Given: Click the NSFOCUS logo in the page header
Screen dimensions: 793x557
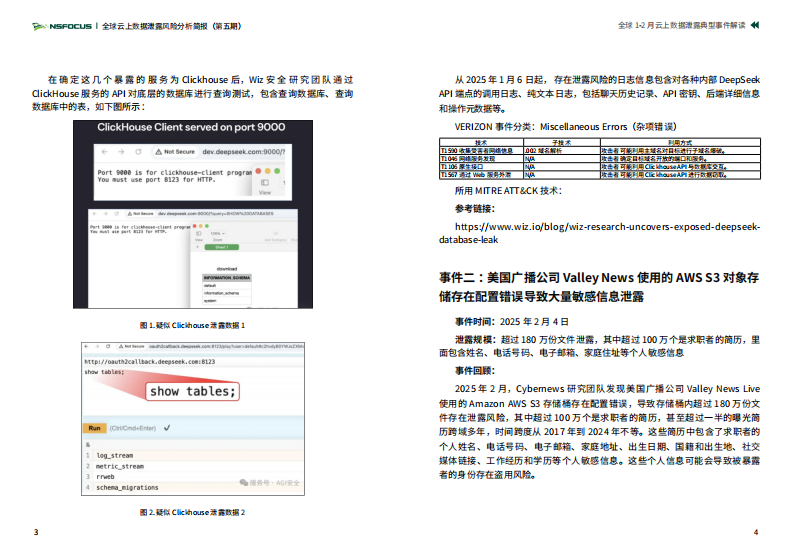Looking at the screenshot, I should (x=60, y=24).
